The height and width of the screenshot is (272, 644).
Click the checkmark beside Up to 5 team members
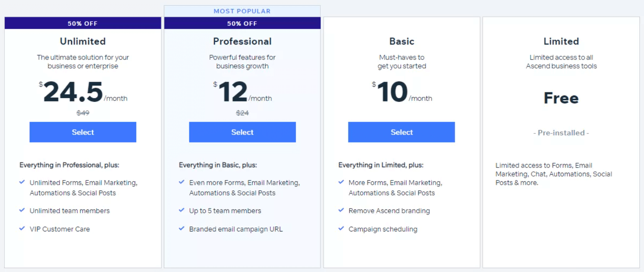click(x=182, y=211)
